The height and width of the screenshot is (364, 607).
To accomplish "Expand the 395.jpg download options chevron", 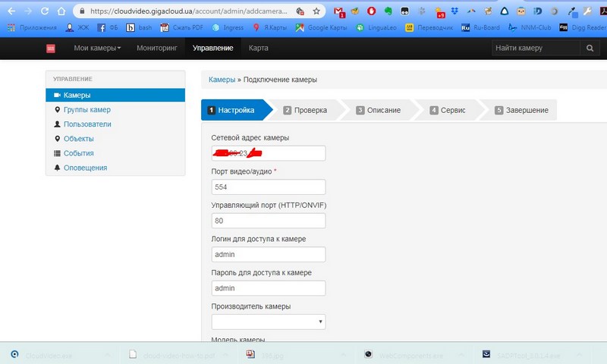I will tap(344, 355).
